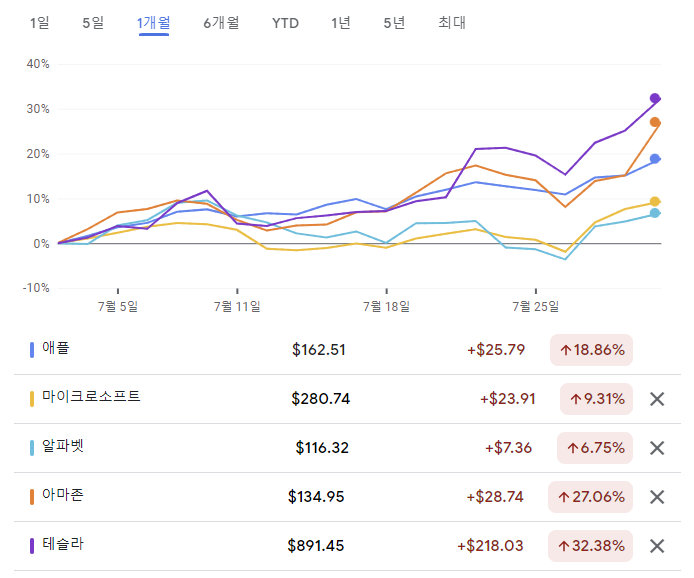Click the 테슬라 change value +$218.03
Viewport: 694px width, 578px height.
tap(490, 546)
